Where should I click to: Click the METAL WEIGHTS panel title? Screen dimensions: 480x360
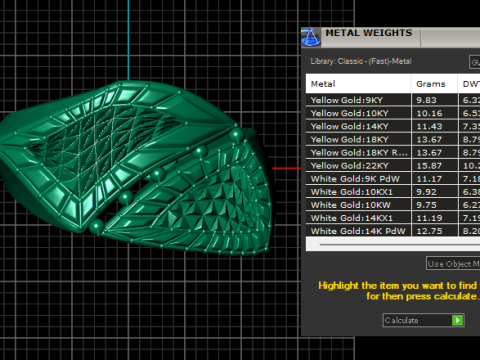(369, 33)
